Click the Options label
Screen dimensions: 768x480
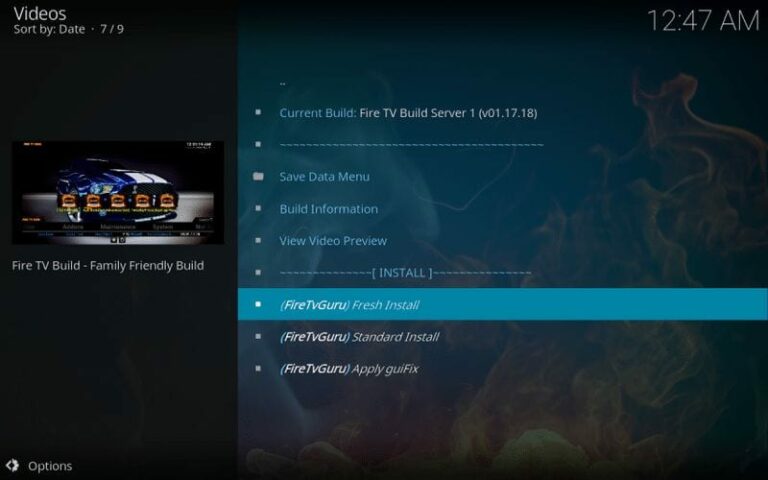pyautogui.click(x=50, y=466)
